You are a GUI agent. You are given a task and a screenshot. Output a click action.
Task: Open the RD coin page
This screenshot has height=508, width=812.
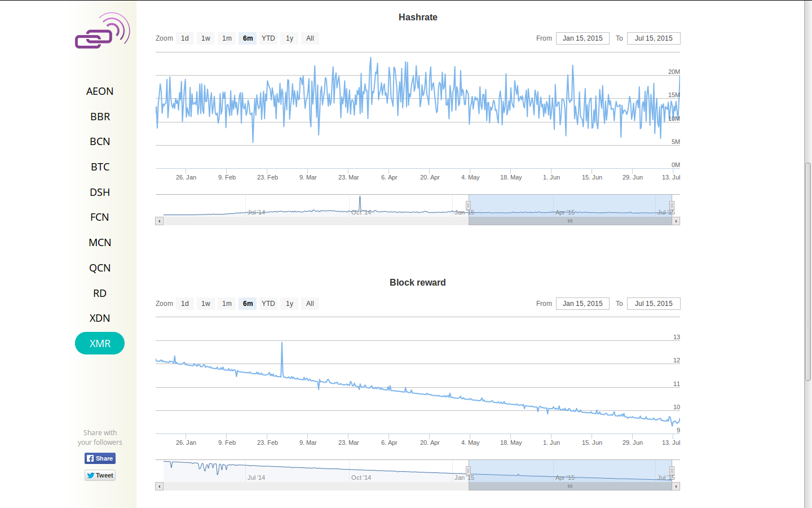point(100,294)
